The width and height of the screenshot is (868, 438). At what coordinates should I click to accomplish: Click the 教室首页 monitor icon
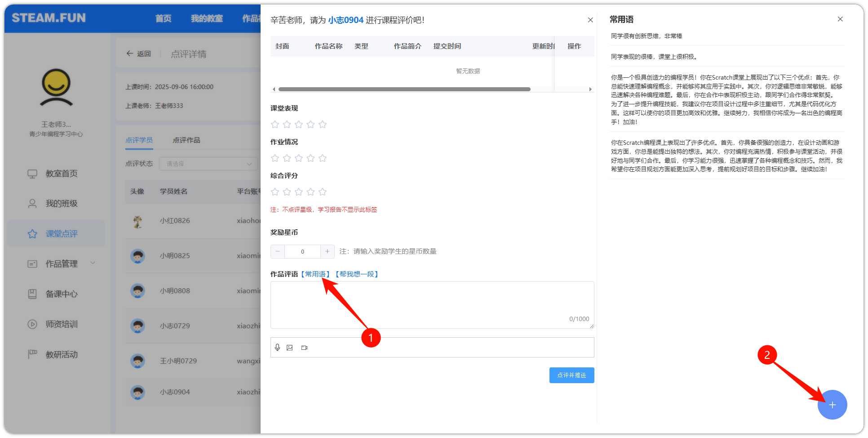32,174
